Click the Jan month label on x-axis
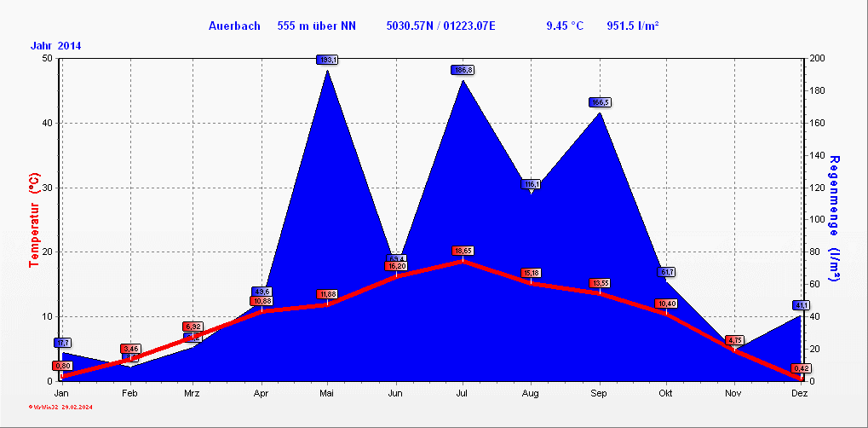Image resolution: width=868 pixels, height=428 pixels. point(61,393)
